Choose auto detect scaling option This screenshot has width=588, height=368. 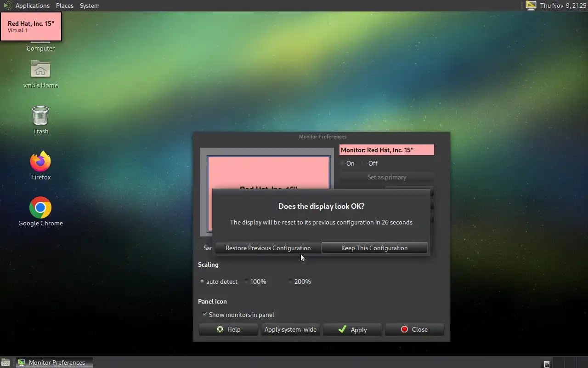pos(219,282)
